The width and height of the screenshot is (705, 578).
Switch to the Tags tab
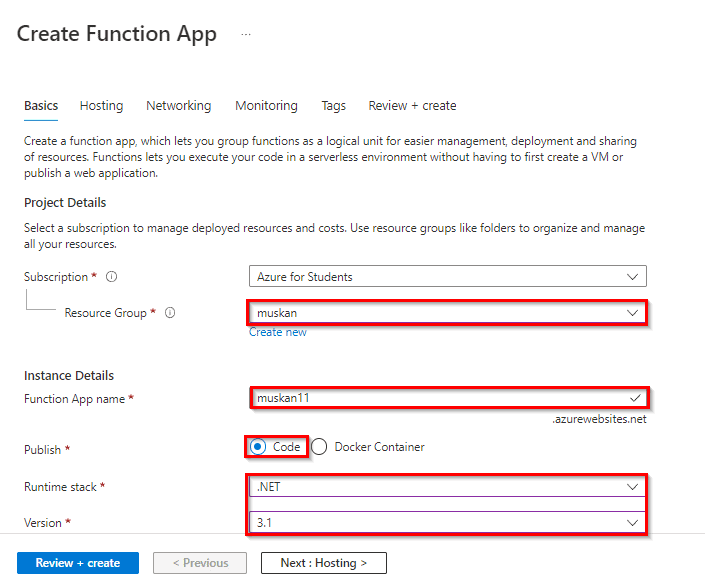tap(333, 106)
